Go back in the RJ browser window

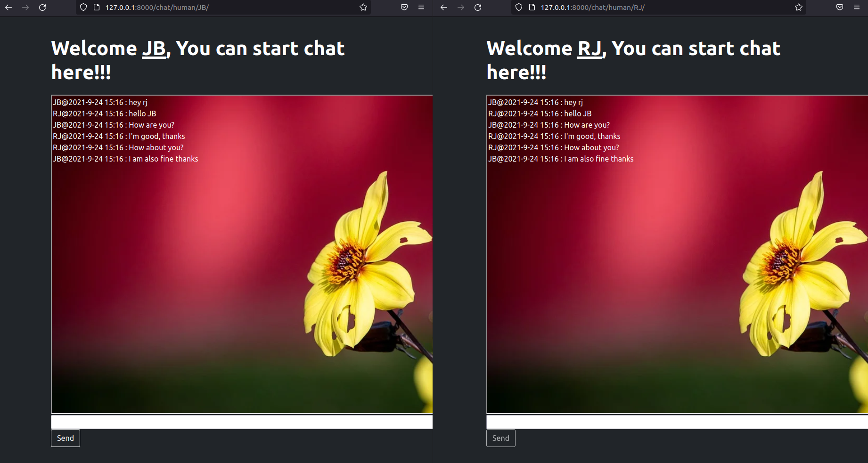click(x=444, y=8)
